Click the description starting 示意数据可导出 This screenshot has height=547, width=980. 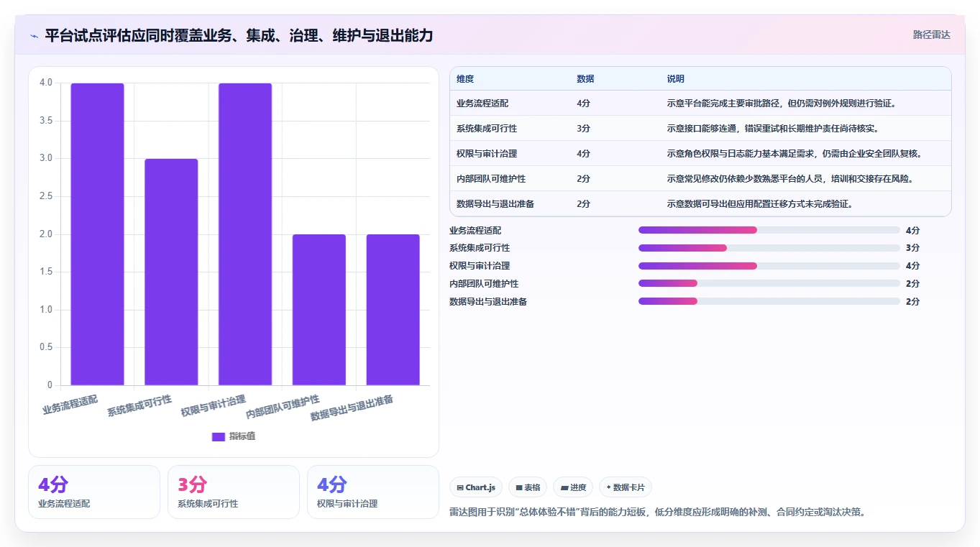tap(760, 204)
